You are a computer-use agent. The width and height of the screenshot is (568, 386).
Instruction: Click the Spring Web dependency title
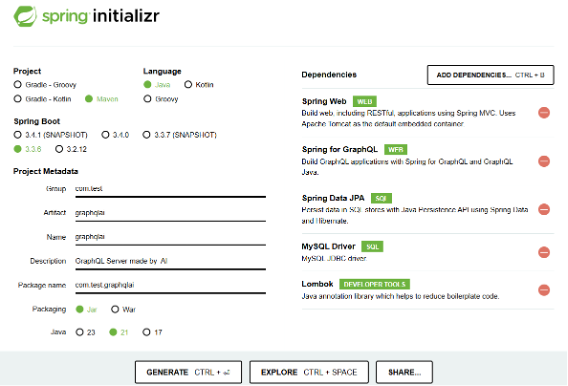[324, 101]
